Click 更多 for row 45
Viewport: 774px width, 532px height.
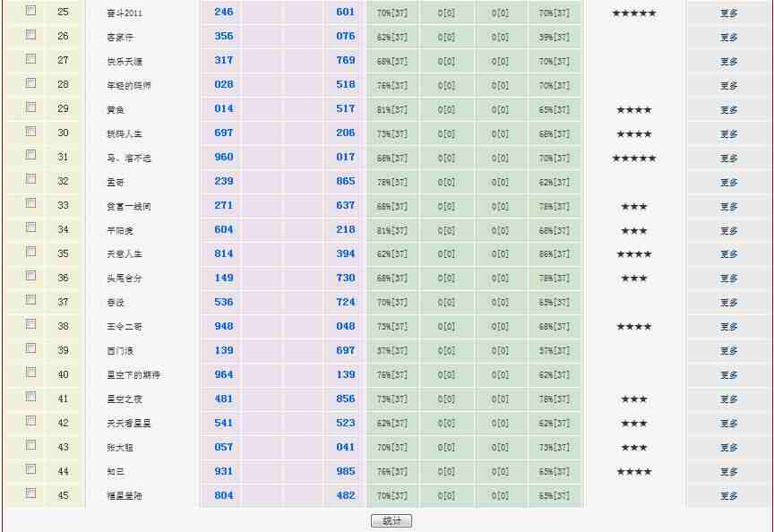click(x=728, y=496)
